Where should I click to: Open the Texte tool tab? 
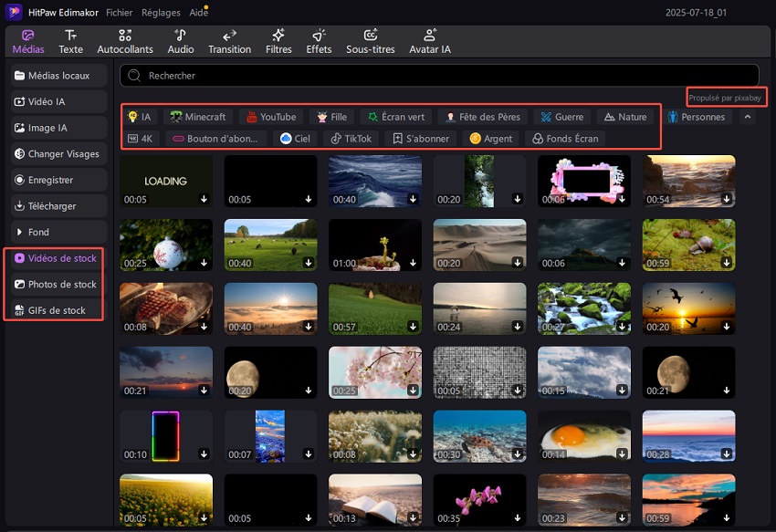(70, 41)
